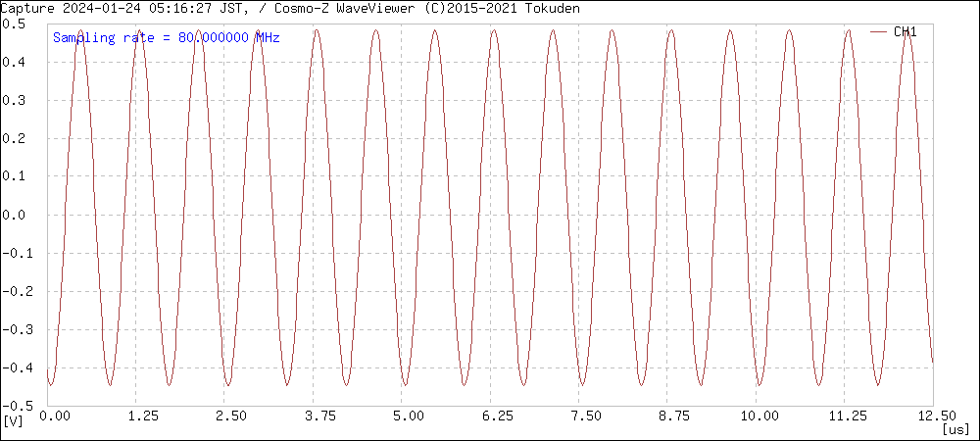This screenshot has height=441, width=980.
Task: Select the 7.50 time axis tick label
Action: point(584,416)
